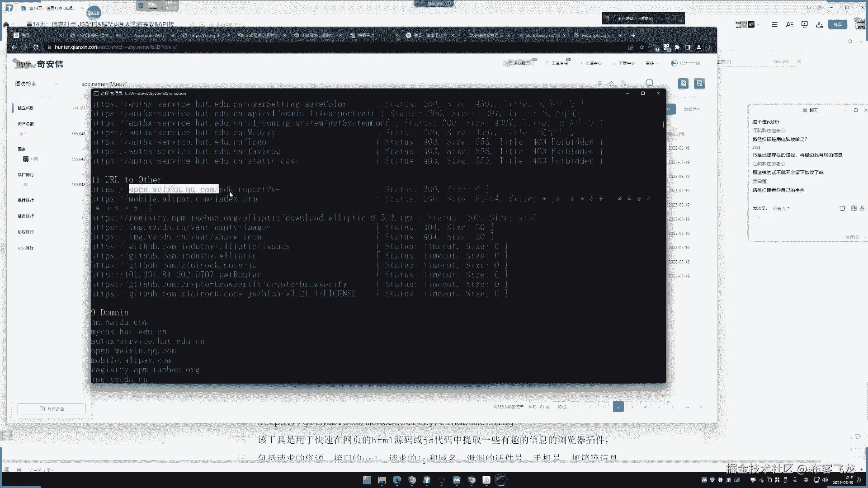Click the browser reload icon
This screenshot has width=868, height=488.
click(x=36, y=47)
